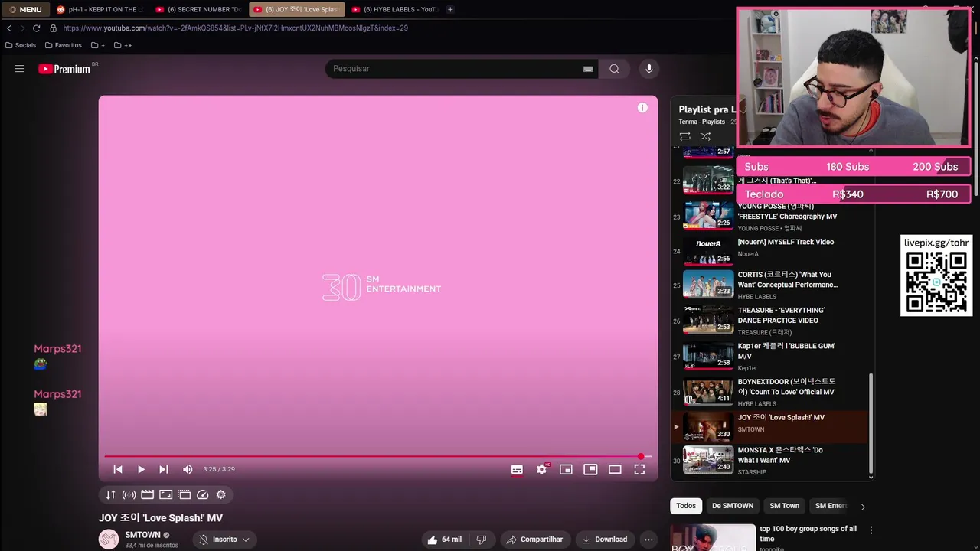Open the player settings gear
Image resolution: width=980 pixels, height=551 pixels.
pyautogui.click(x=541, y=469)
